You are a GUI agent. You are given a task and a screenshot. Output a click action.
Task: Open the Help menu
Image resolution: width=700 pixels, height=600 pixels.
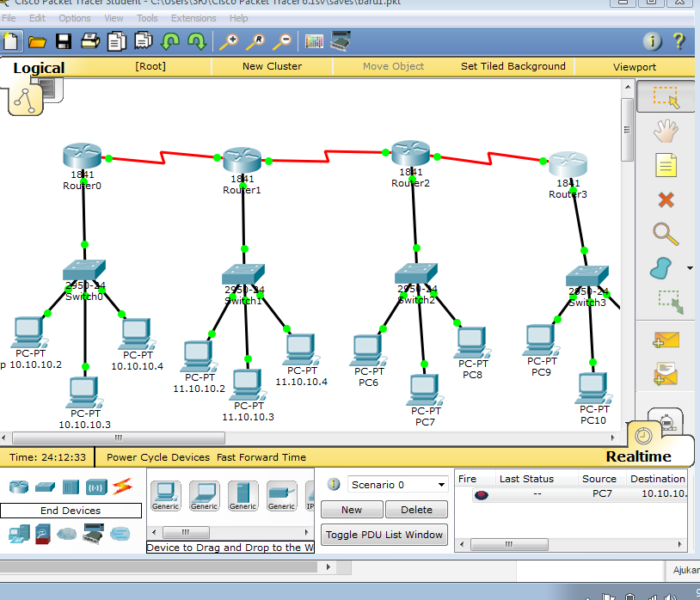[x=239, y=18]
